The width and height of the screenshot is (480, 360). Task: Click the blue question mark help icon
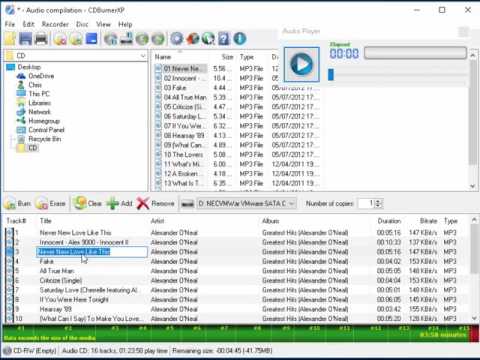click(224, 39)
